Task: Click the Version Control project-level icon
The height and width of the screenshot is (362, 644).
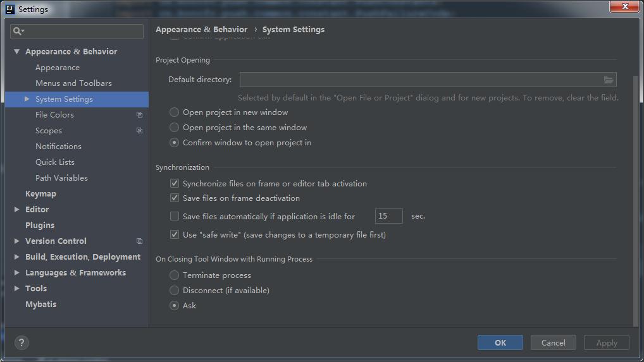Action: (139, 241)
